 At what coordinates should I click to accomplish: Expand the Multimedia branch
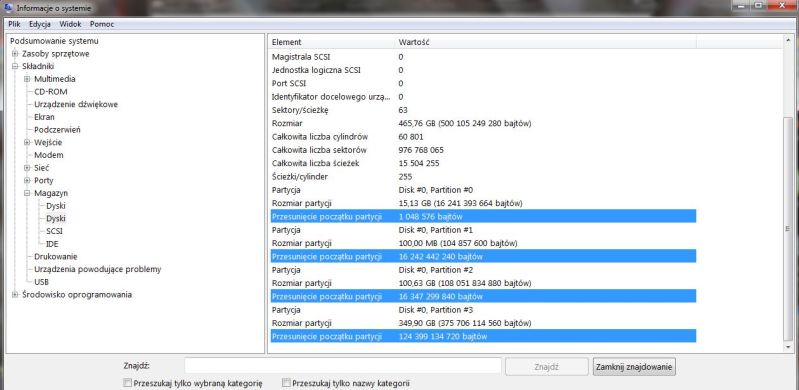(x=27, y=79)
